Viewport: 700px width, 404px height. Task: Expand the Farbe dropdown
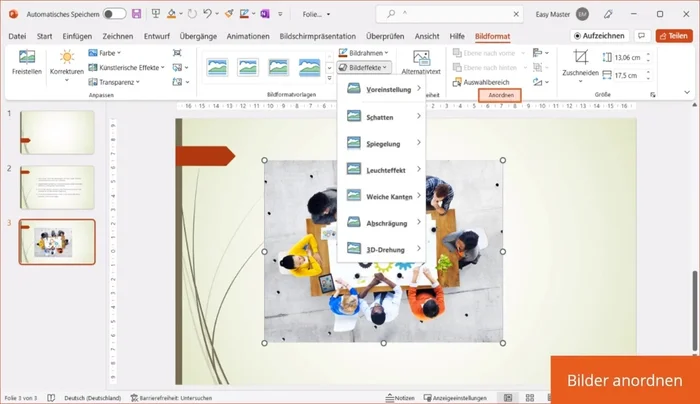(104, 52)
